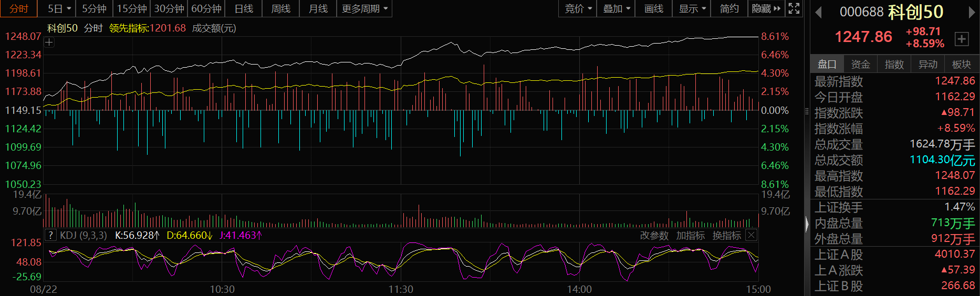Add 科创50 to watchlist with plus icon
Viewport: 980px width, 296px height.
pos(962,38)
